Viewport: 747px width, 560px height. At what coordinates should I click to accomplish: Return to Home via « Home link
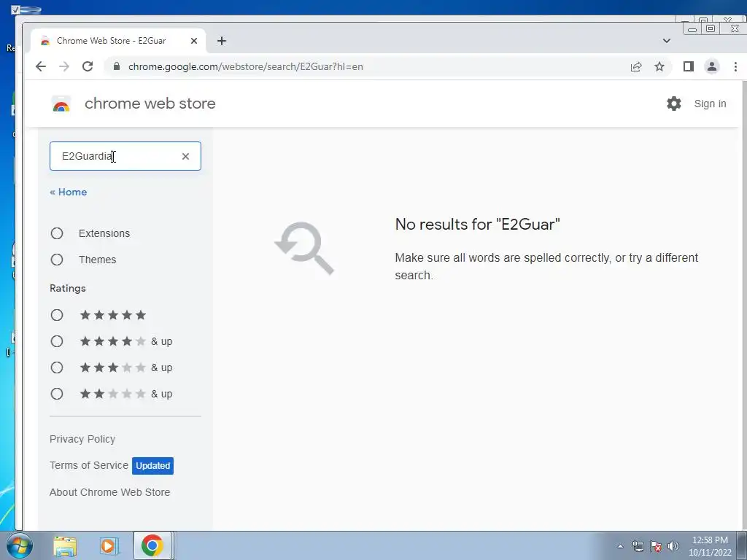point(68,192)
